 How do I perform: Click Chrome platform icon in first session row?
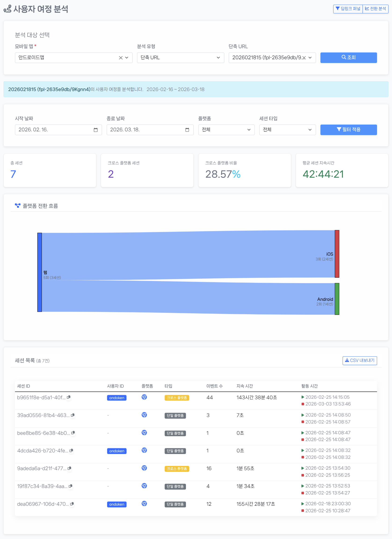coord(144,397)
